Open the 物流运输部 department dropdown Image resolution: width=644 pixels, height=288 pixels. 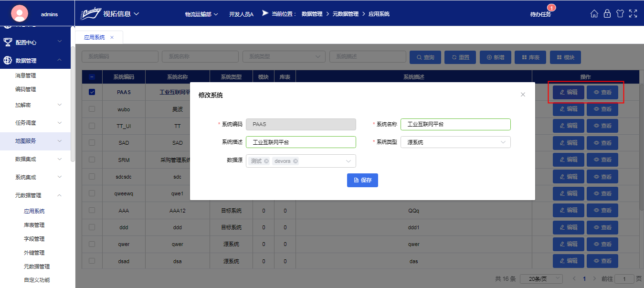click(201, 14)
